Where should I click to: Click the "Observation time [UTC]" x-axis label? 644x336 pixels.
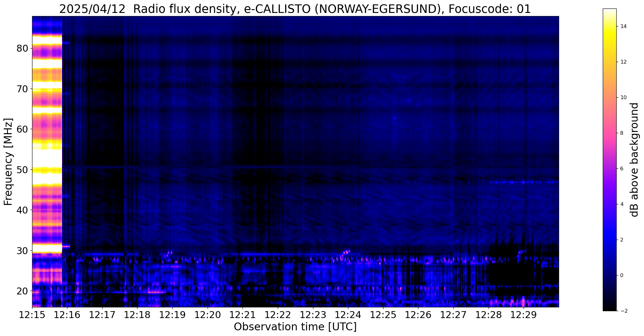click(x=295, y=327)
